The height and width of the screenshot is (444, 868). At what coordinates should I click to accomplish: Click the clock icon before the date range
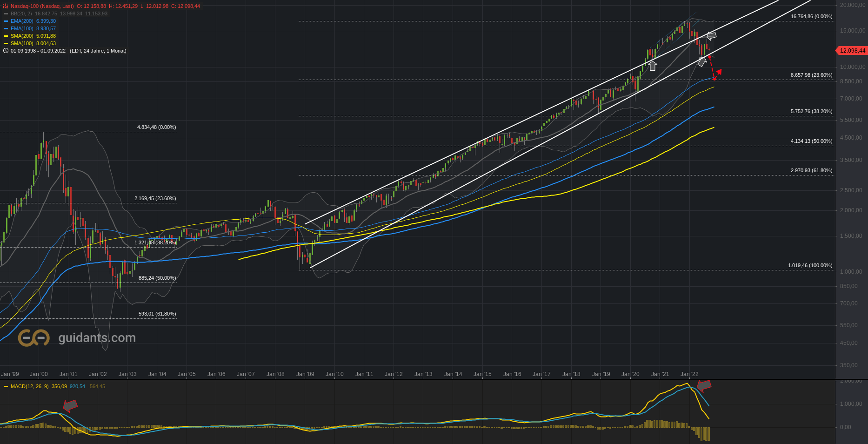(x=6, y=51)
